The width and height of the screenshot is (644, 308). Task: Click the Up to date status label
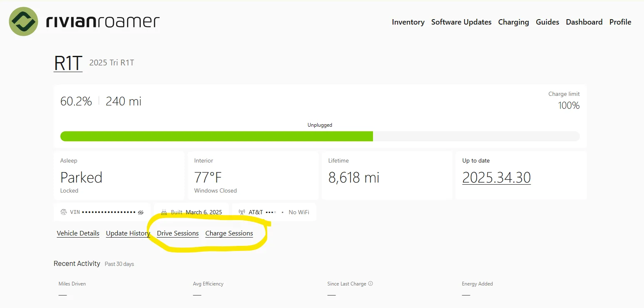pyautogui.click(x=476, y=160)
